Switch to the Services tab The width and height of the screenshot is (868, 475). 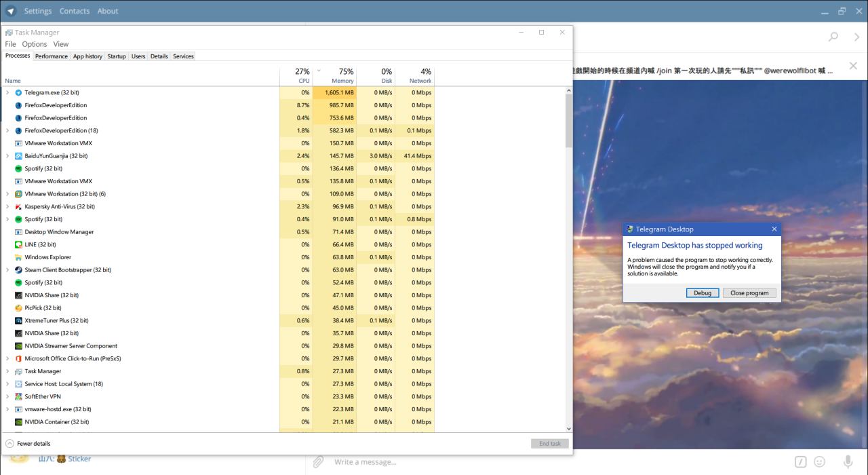pyautogui.click(x=183, y=56)
